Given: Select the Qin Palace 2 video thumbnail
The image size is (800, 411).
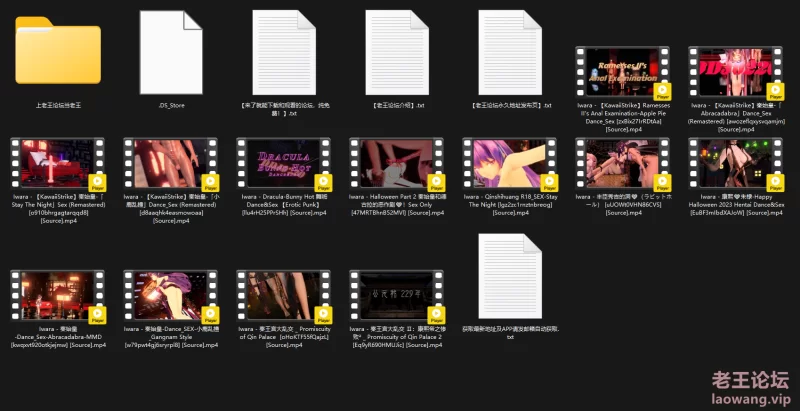Looking at the screenshot, I should (396, 296).
